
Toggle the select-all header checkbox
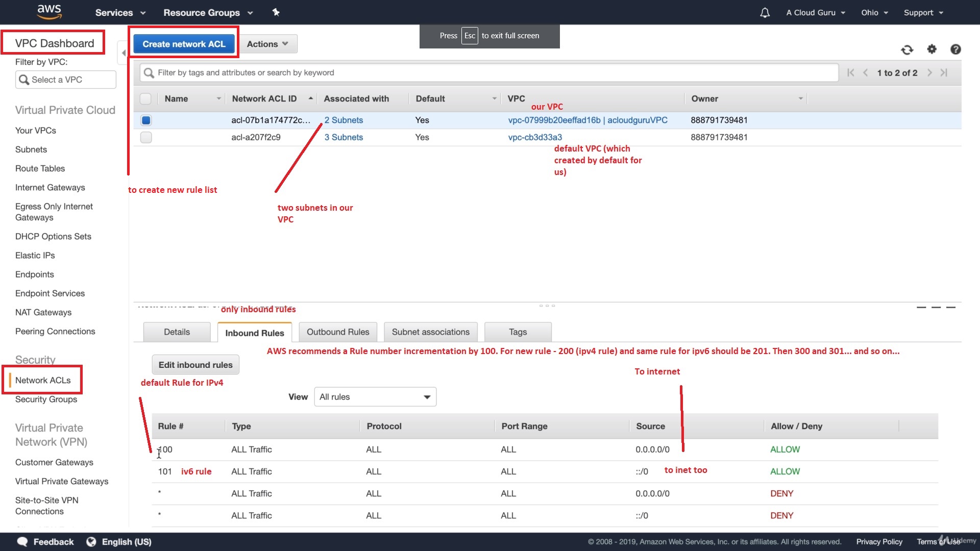click(145, 99)
